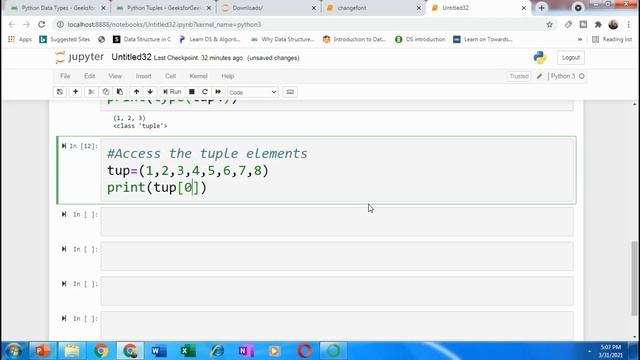Expand more bookmarks chevron

click(x=580, y=39)
